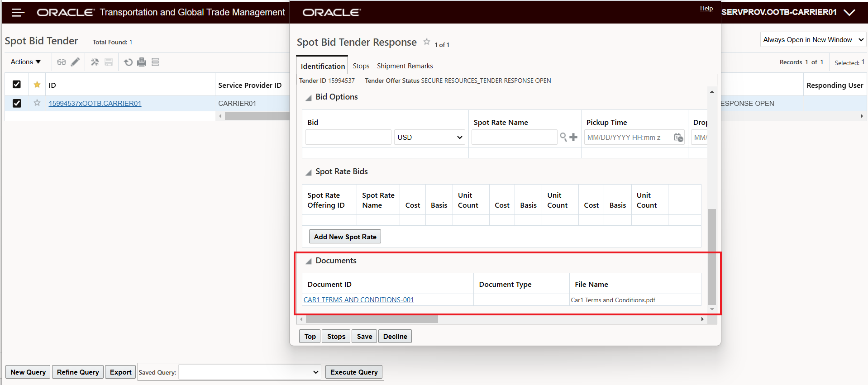The image size is (868, 385).
Task: Click the Save button
Action: 364,336
